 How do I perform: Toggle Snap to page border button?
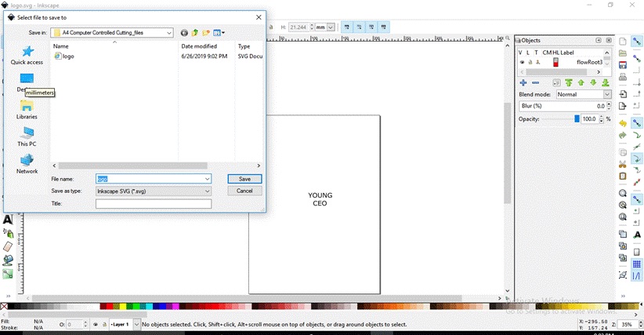tap(637, 252)
